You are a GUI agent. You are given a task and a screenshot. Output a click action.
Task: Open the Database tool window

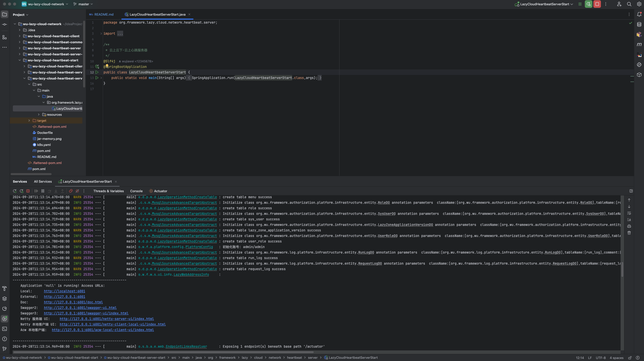(639, 24)
